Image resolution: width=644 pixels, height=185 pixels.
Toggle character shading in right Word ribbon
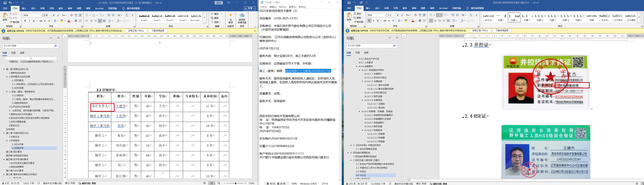click(x=420, y=21)
